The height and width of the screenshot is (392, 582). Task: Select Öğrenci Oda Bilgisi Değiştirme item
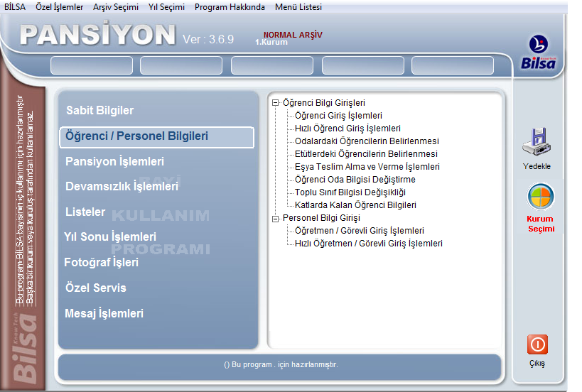pyautogui.click(x=355, y=180)
